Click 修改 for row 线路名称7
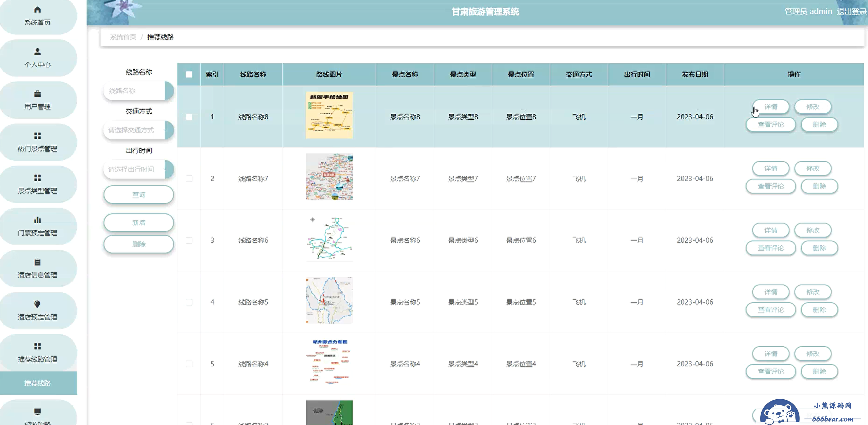 click(813, 168)
